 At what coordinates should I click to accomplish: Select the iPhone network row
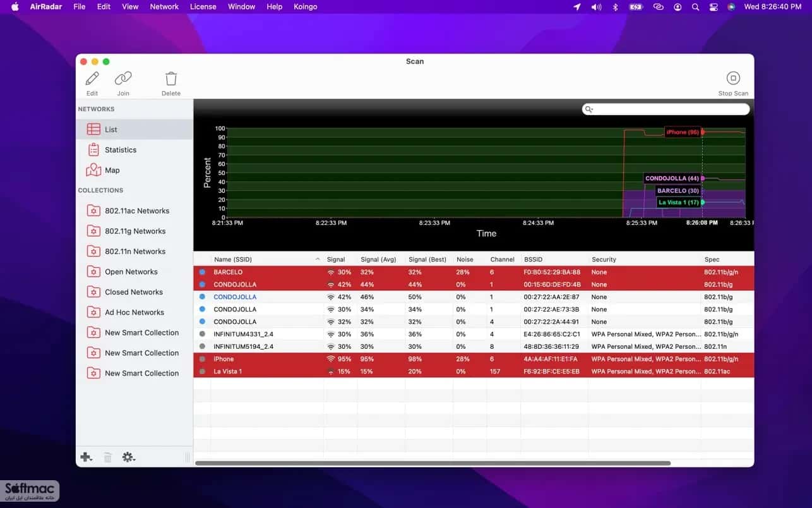[474, 359]
